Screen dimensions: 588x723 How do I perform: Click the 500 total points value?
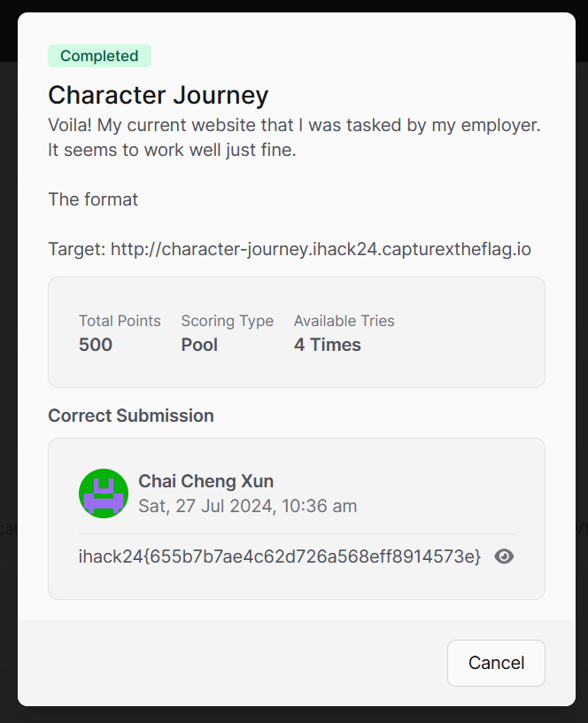(96, 345)
